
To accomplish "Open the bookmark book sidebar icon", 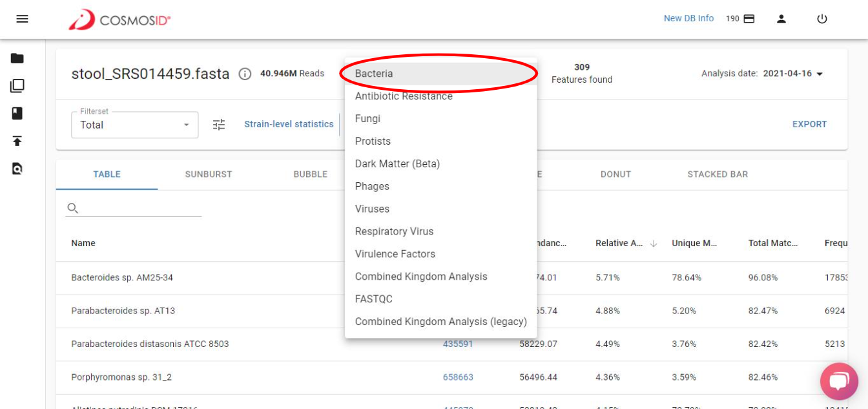I will 17,113.
